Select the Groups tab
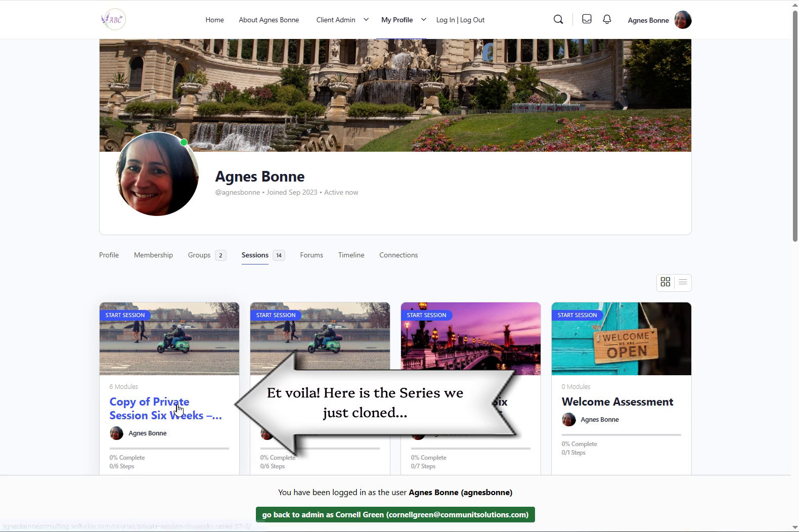This screenshot has height=532, width=799. pos(199,255)
